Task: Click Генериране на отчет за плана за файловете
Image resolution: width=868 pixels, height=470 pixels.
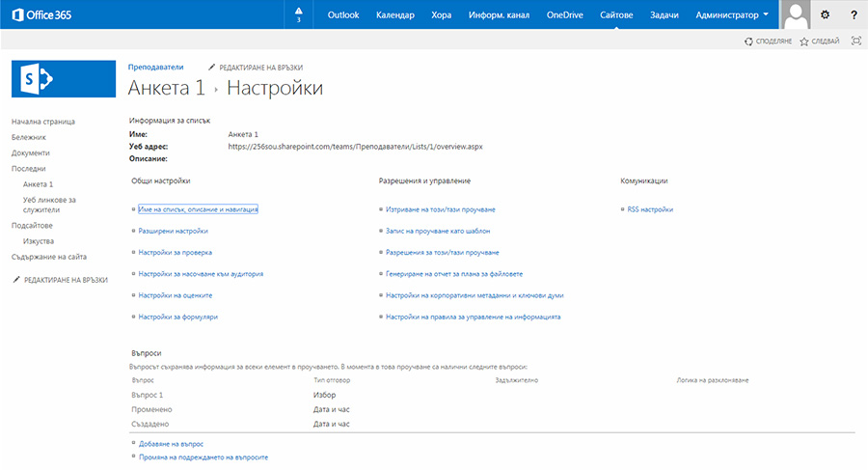Action: (x=454, y=274)
